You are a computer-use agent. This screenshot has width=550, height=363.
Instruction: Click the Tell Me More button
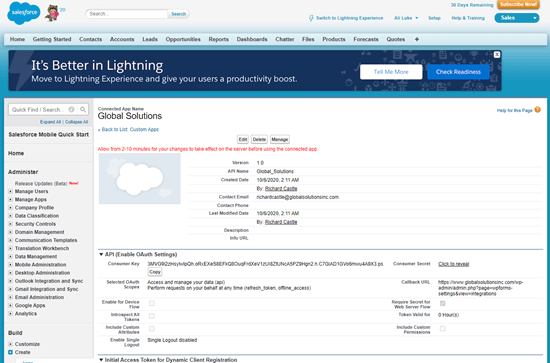click(x=391, y=72)
